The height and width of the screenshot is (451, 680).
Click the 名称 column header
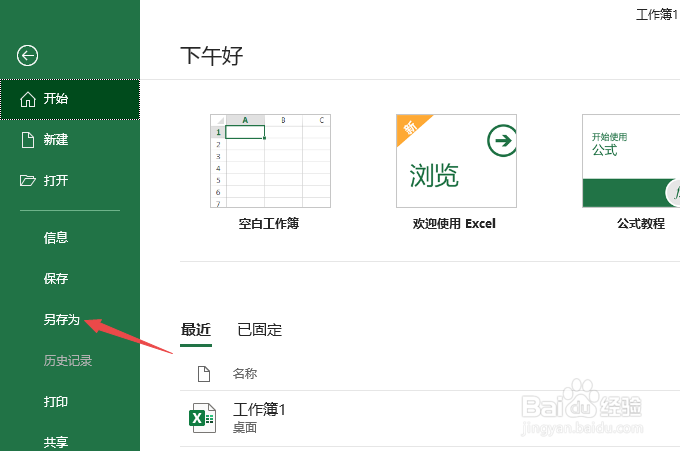(245, 374)
